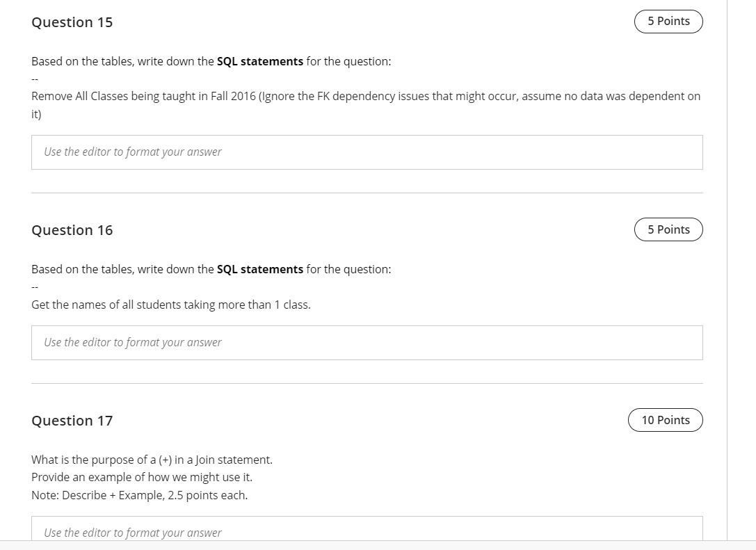The image size is (756, 550).
Task: Click the answer editor for Question 15
Action: [x=367, y=152]
